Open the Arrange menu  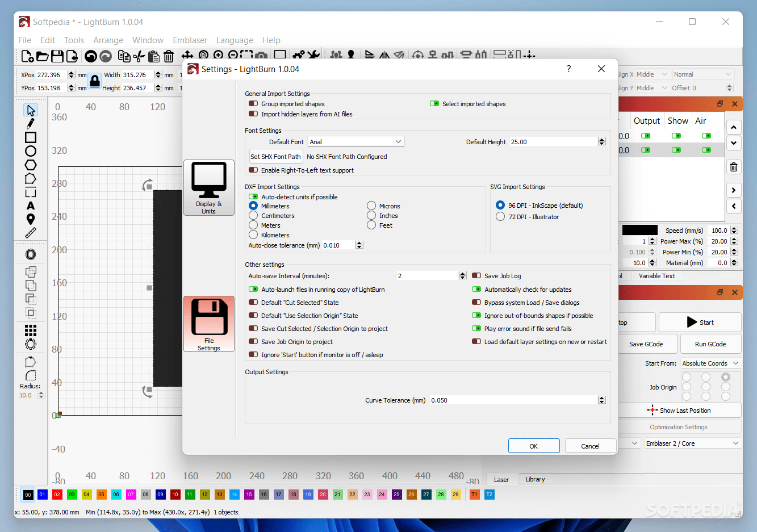tap(108, 40)
